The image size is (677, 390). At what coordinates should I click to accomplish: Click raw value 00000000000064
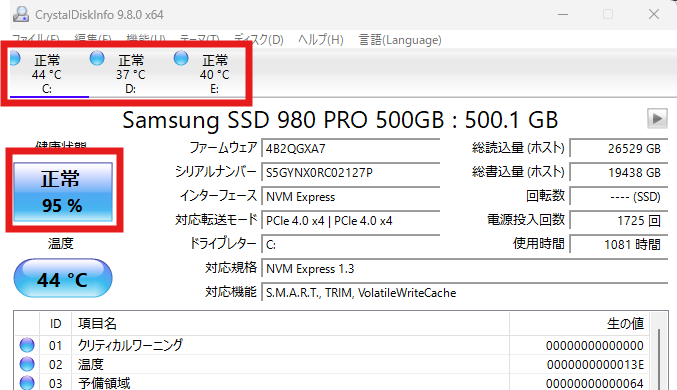(595, 384)
